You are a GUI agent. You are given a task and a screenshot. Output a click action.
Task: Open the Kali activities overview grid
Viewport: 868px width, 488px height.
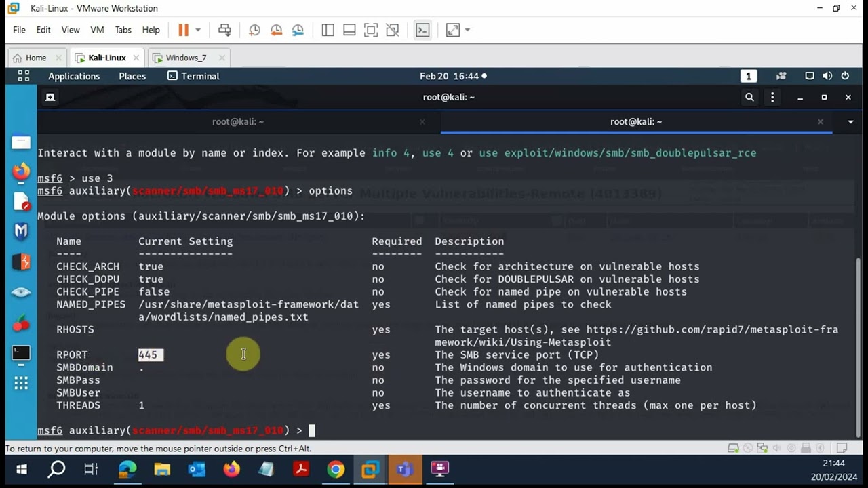coord(23,76)
